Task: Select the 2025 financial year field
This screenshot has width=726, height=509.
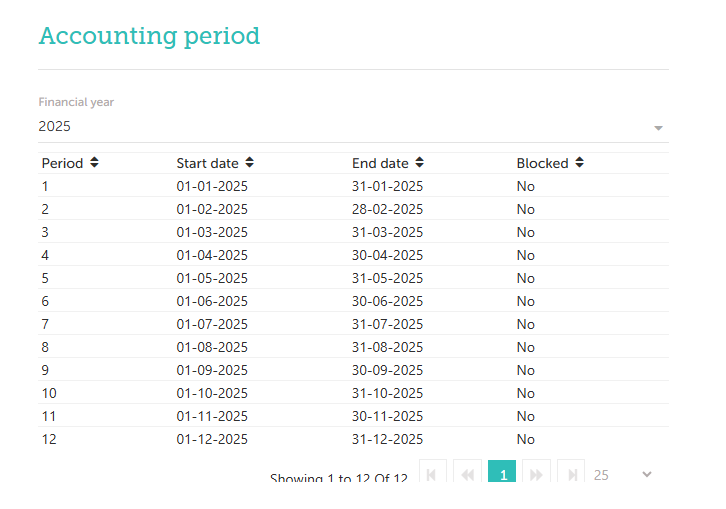Action: [x=340, y=127]
